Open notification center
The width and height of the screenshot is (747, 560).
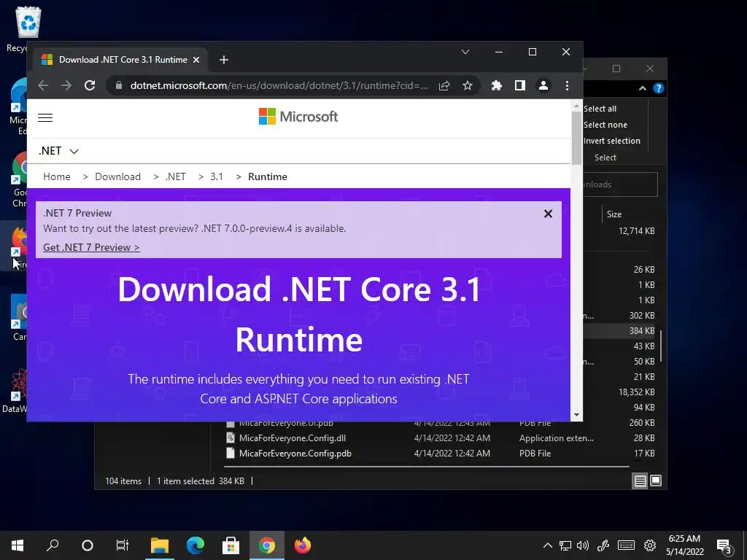click(x=724, y=546)
